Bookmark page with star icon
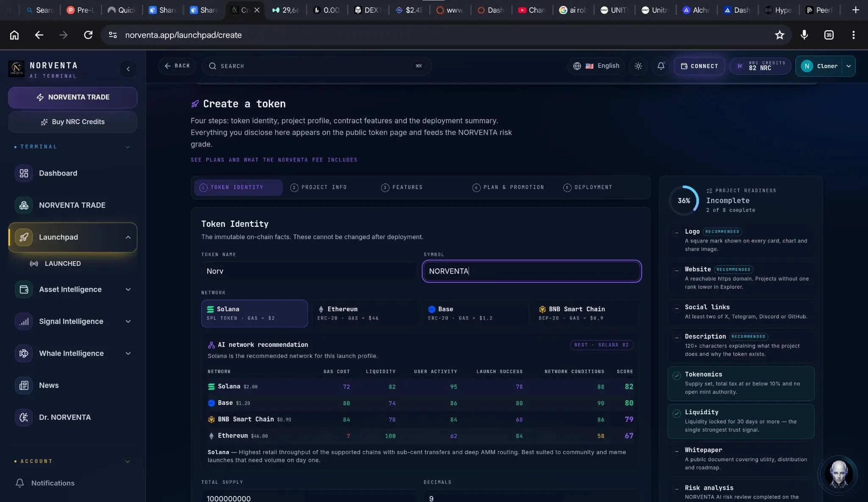868x502 pixels. pyautogui.click(x=779, y=35)
